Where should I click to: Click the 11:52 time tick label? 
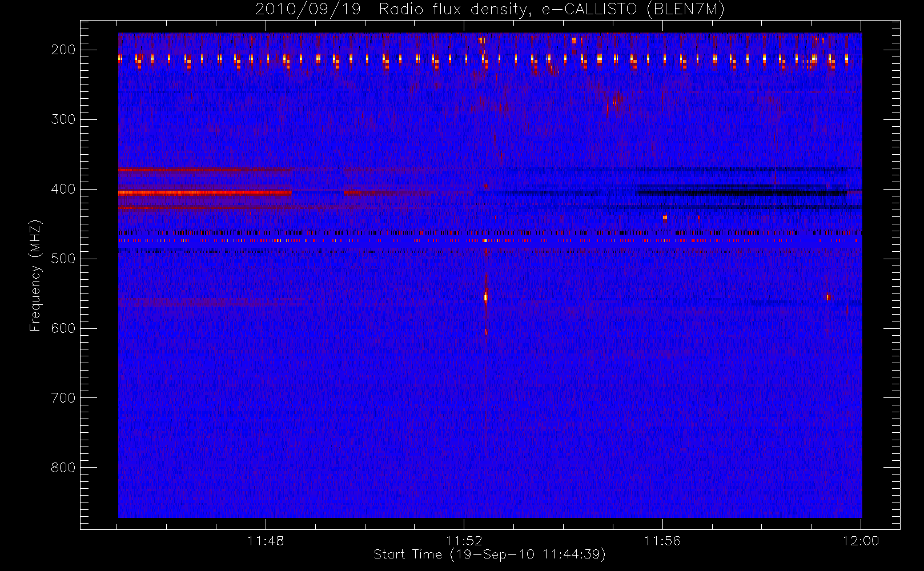click(464, 541)
